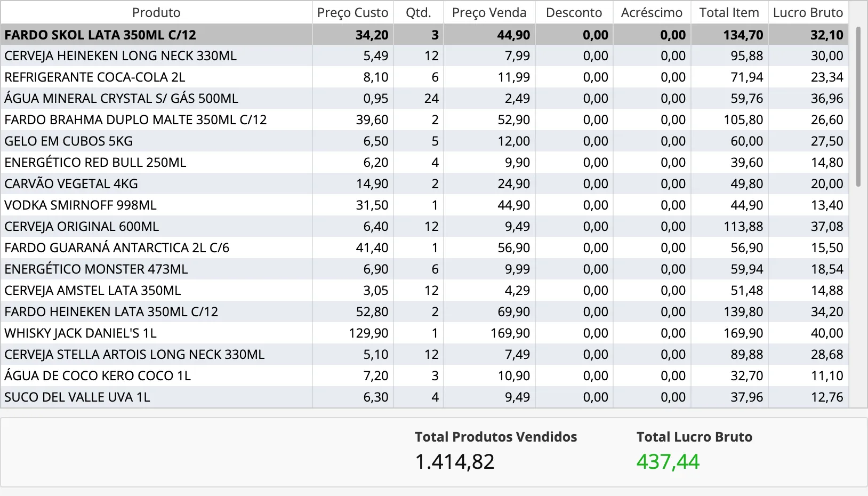868x496 pixels.
Task: Click the Acréscimo column header
Action: [652, 12]
